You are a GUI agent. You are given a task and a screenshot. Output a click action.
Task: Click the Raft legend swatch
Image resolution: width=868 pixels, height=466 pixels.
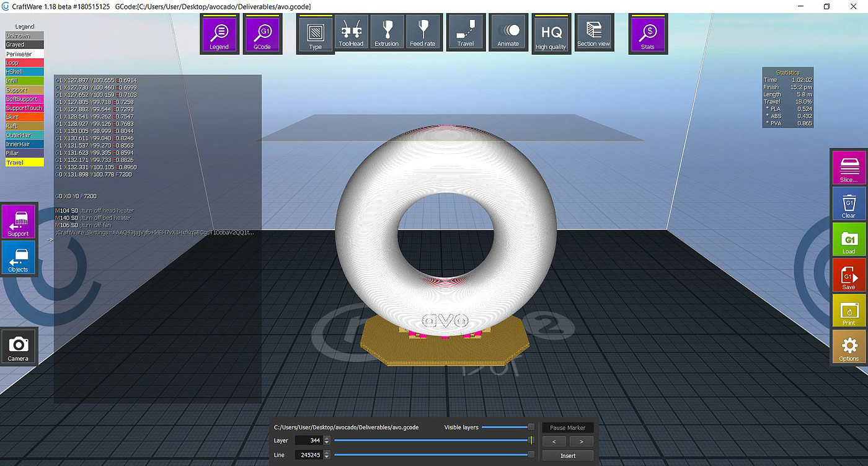pos(25,126)
